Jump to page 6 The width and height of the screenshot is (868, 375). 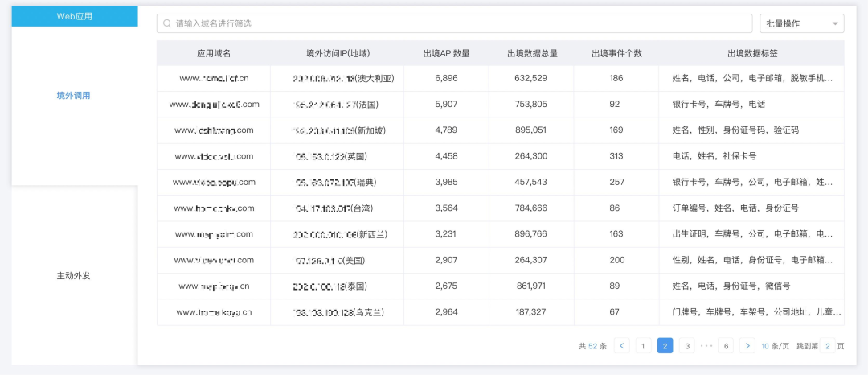pyautogui.click(x=726, y=346)
